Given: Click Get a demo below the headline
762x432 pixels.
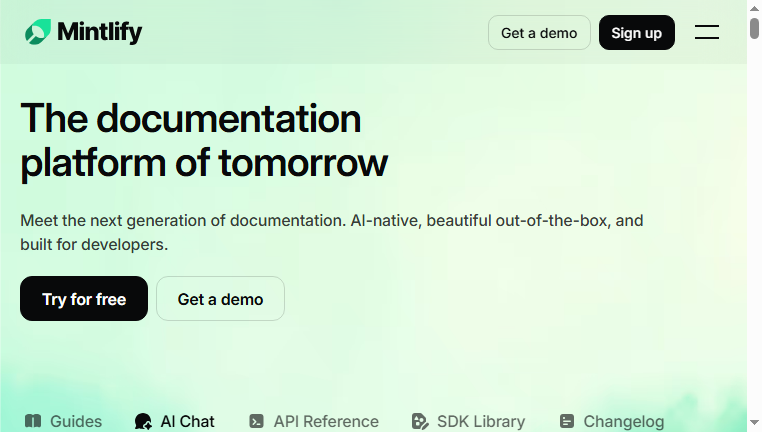Looking at the screenshot, I should point(221,299).
